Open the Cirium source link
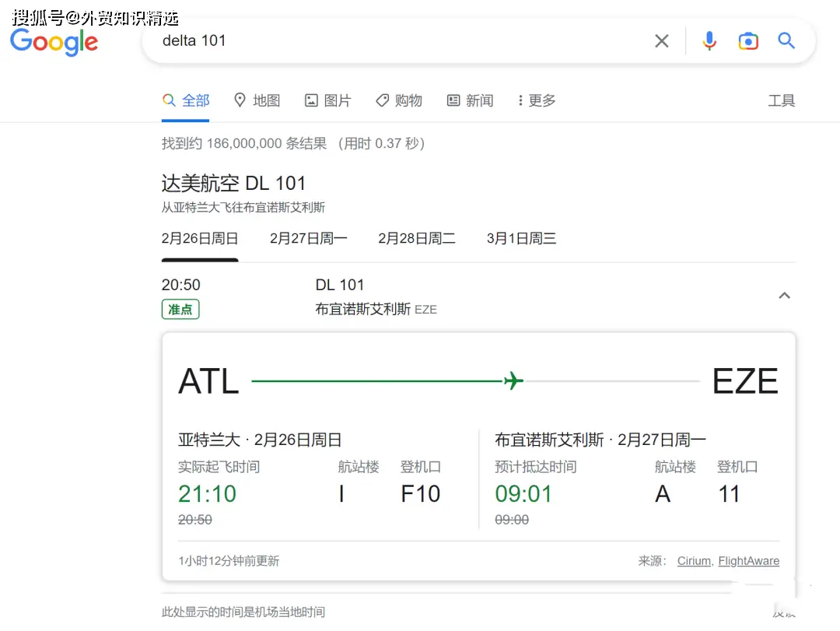840x631 pixels. coord(694,561)
